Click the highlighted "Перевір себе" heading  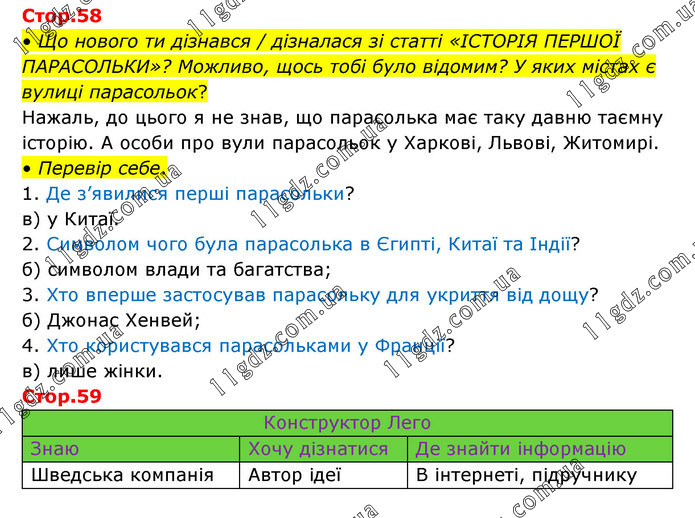(90, 168)
